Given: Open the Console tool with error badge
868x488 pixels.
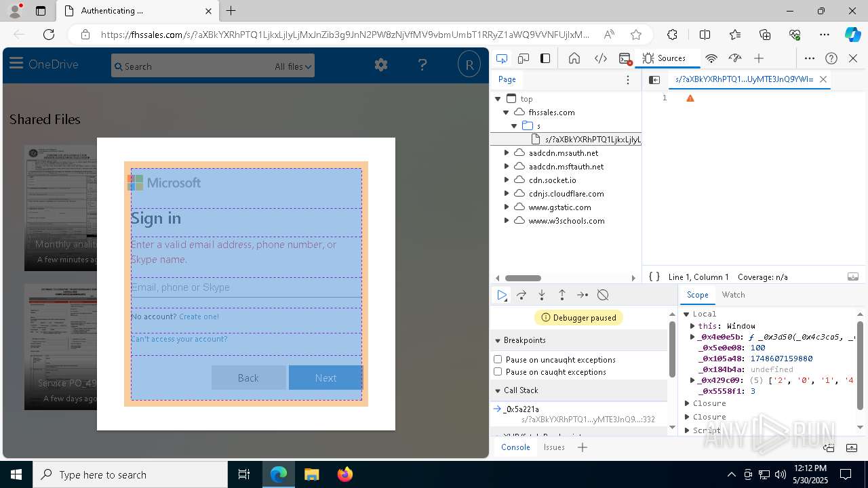Looking at the screenshot, I should [x=625, y=58].
